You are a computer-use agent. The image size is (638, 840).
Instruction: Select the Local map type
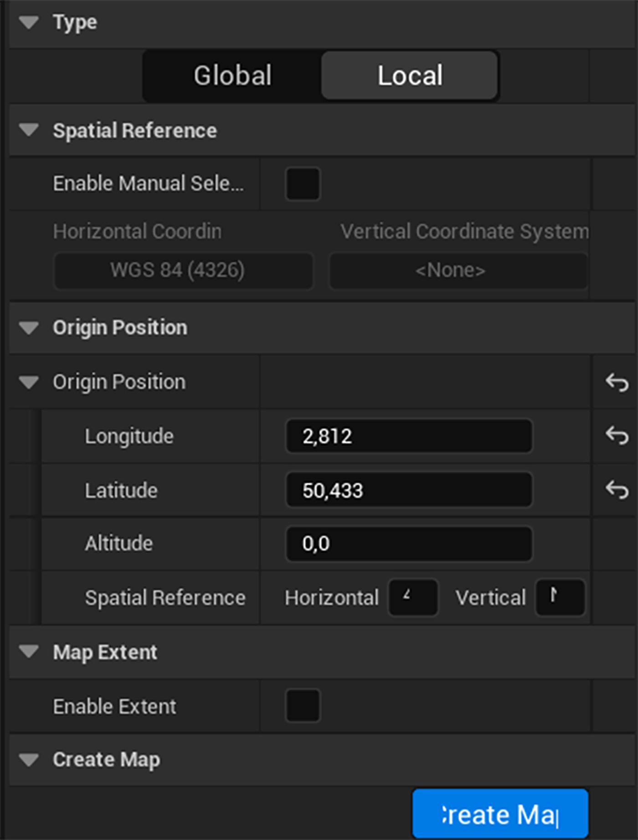tap(409, 75)
